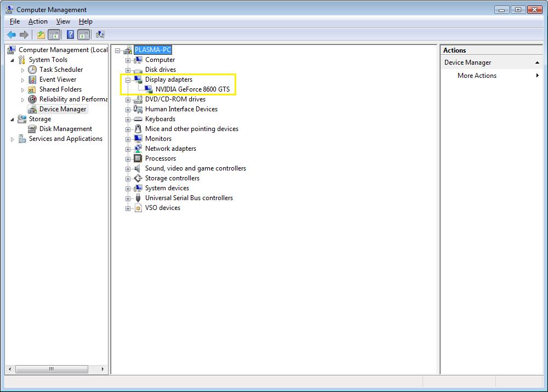This screenshot has height=392, width=548.
Task: Select Disk Management in the left tree
Action: 66,129
